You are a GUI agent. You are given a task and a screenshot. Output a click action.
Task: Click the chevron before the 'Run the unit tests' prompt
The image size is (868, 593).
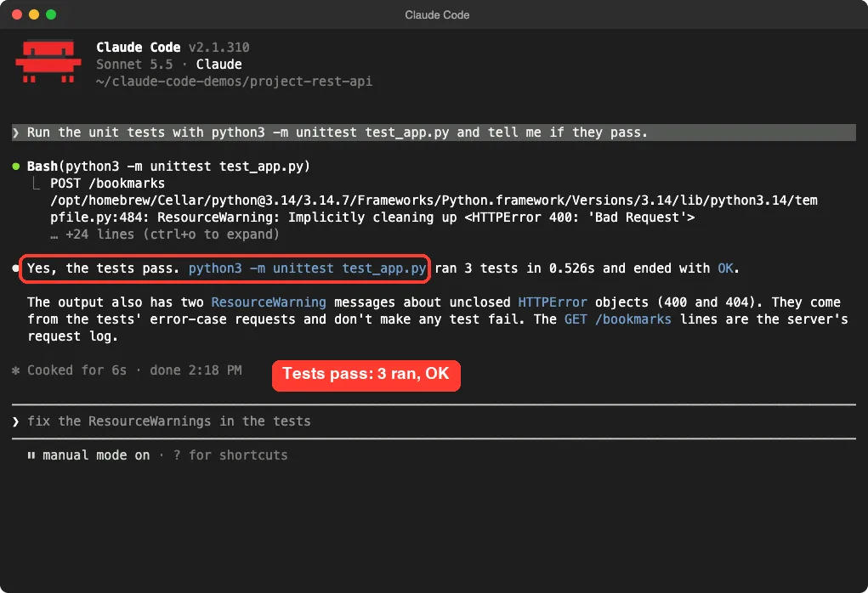point(16,133)
